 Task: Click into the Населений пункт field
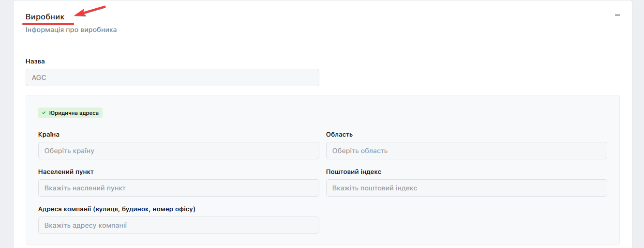(x=179, y=188)
